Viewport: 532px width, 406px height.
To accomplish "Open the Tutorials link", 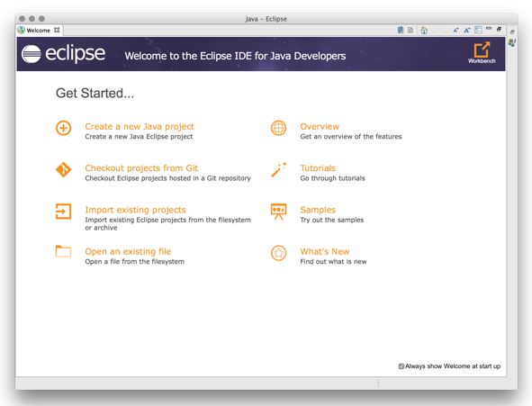I will [x=318, y=168].
